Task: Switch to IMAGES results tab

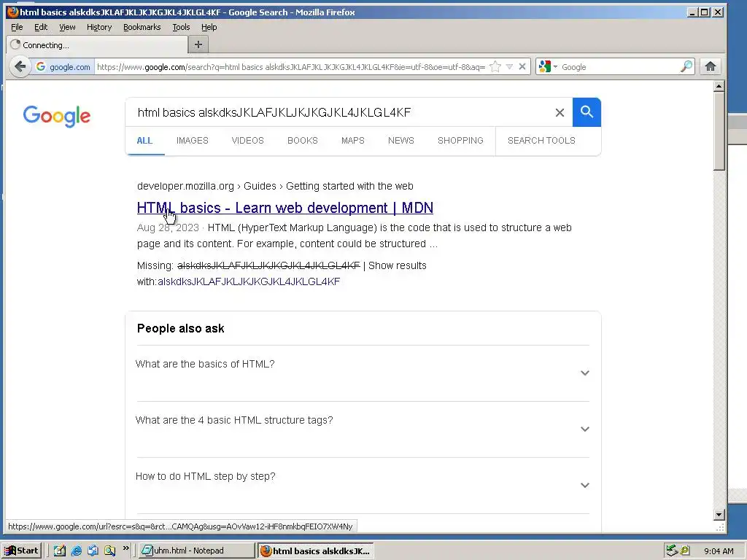Action: pos(193,141)
